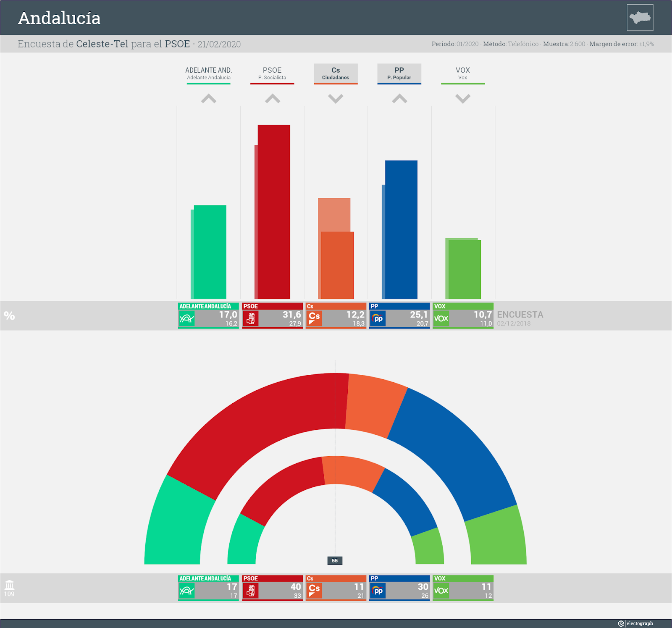Click the Método: Telefónico text
This screenshot has width=672, height=628.
pyautogui.click(x=511, y=44)
